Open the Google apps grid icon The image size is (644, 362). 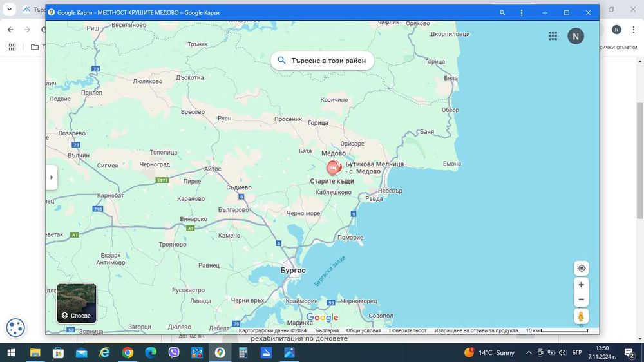tap(553, 36)
